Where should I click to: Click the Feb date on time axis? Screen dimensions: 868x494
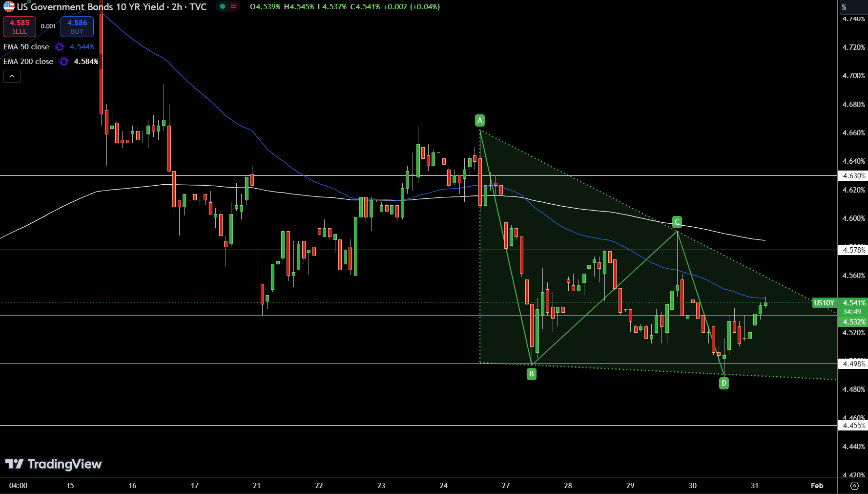817,486
